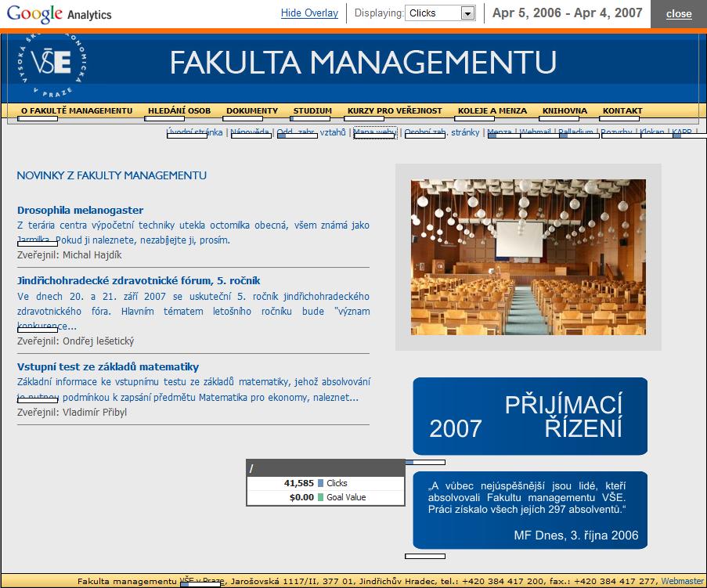Click the NOVINKY Z FAKULTY MANAGEMENTU heading
The width and height of the screenshot is (707, 588).
pyautogui.click(x=111, y=175)
